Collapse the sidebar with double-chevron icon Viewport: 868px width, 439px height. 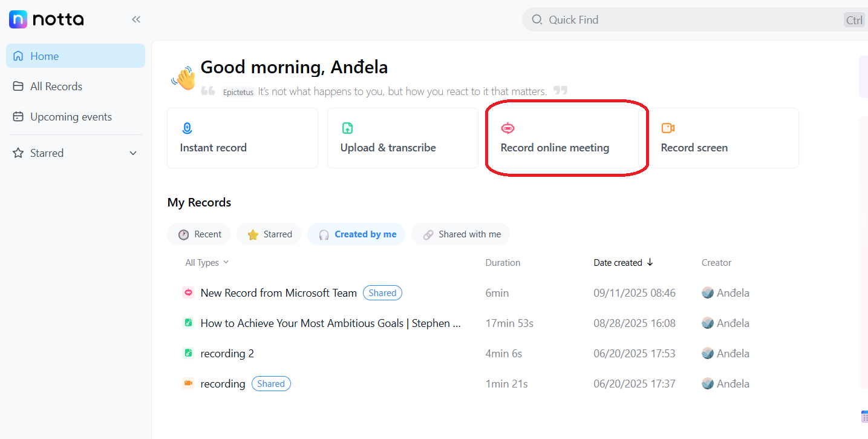point(136,19)
